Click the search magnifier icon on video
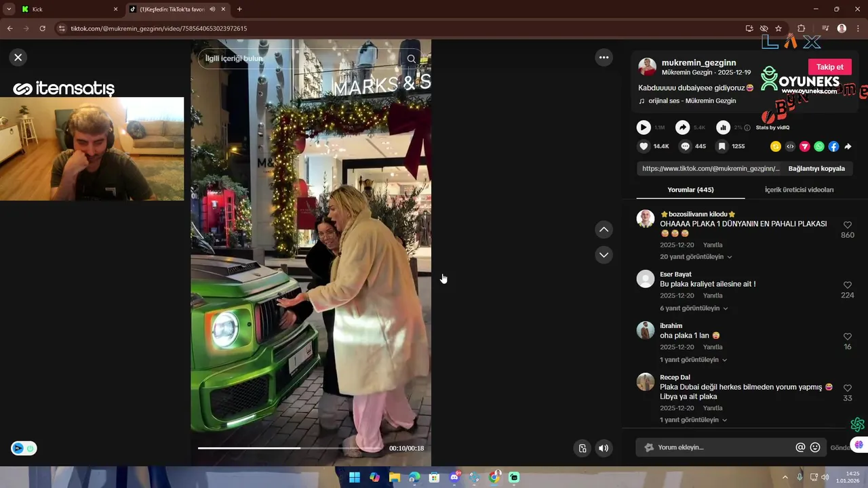This screenshot has height=488, width=868. pos(411,59)
